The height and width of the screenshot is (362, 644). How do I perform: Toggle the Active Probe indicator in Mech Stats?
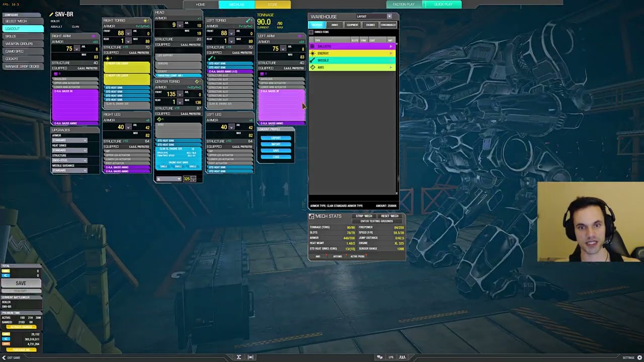(x=358, y=256)
